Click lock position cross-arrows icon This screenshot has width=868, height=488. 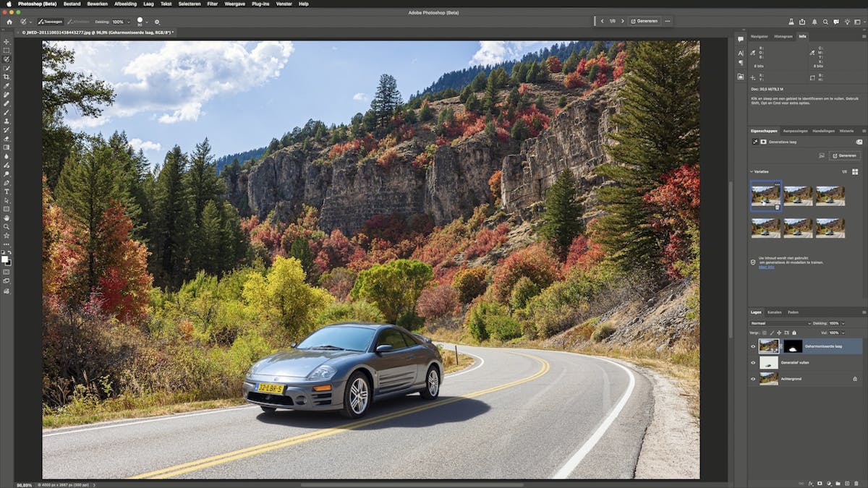point(780,332)
